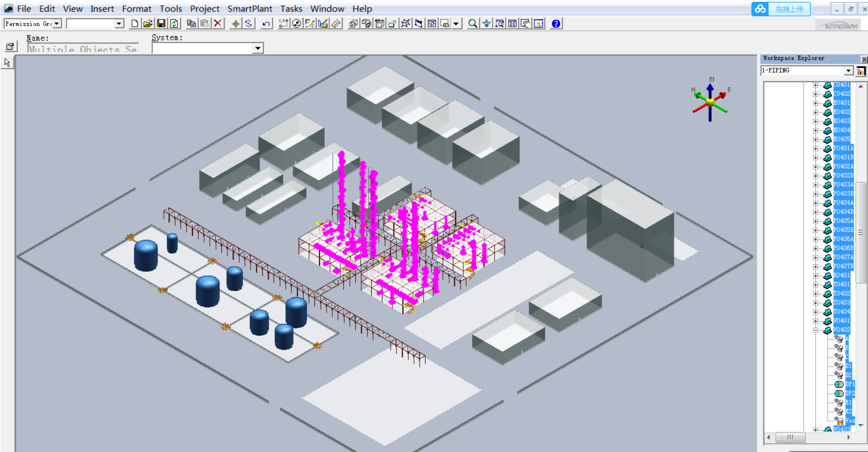Click the Name input field
Screen dimensions: 868x452
point(83,48)
